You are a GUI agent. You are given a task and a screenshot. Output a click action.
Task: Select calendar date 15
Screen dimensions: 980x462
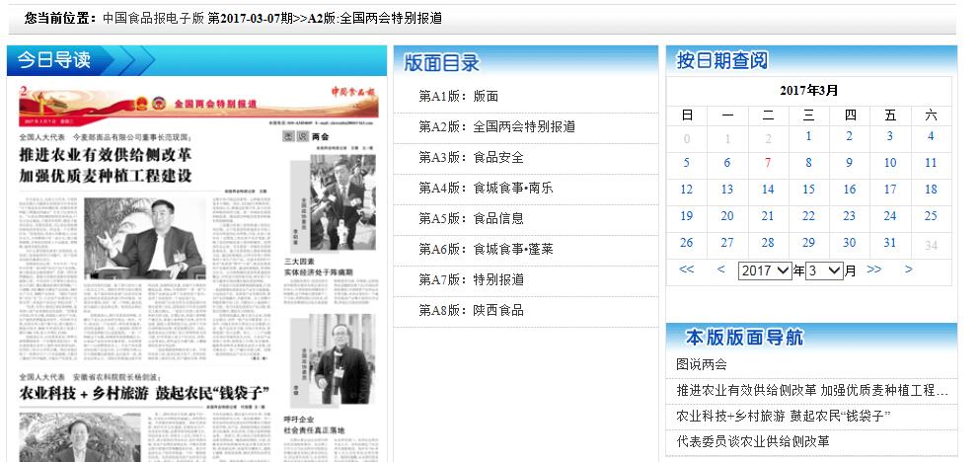pyautogui.click(x=808, y=190)
